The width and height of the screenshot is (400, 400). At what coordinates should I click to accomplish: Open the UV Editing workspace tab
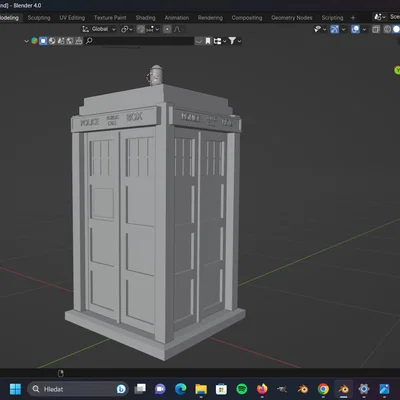[72, 18]
